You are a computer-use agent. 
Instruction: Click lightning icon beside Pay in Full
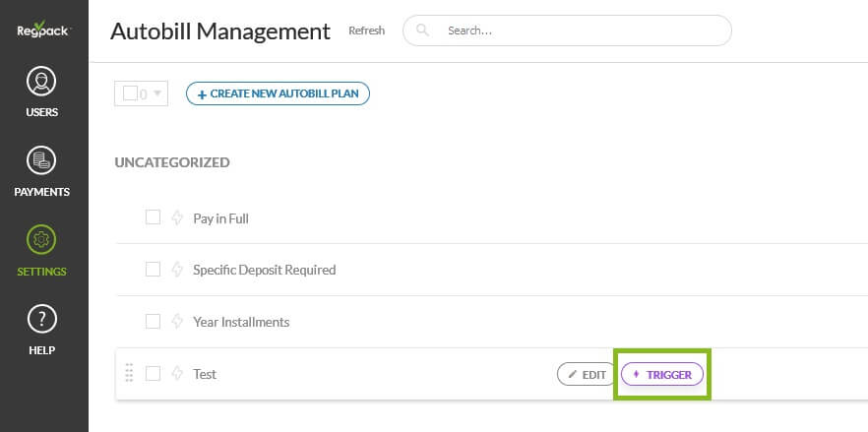tap(177, 217)
